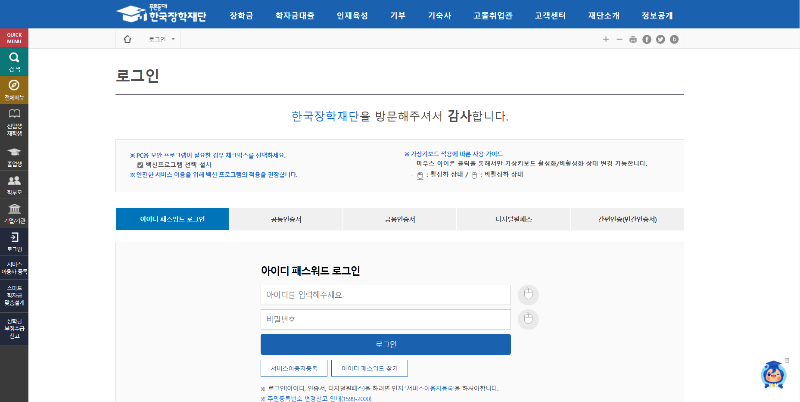Open the 학부모 people icon in sidebar
800x402 pixels.
(x=14, y=185)
